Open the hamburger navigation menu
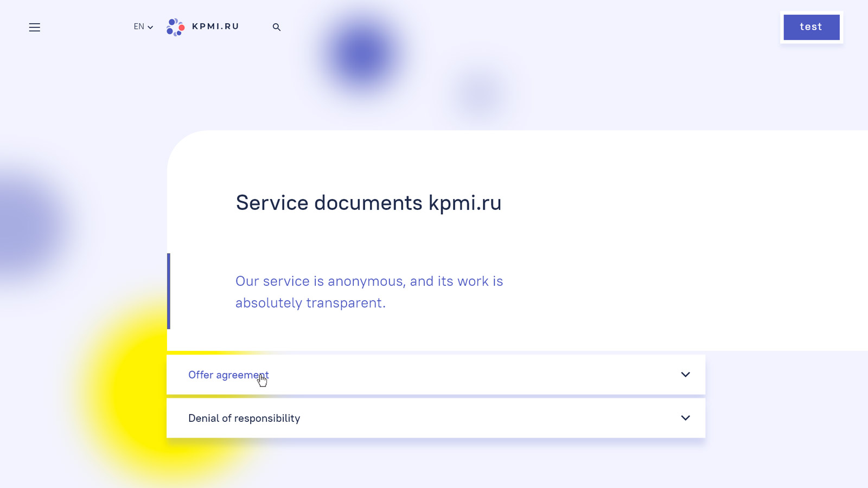Image resolution: width=868 pixels, height=488 pixels. (x=34, y=27)
